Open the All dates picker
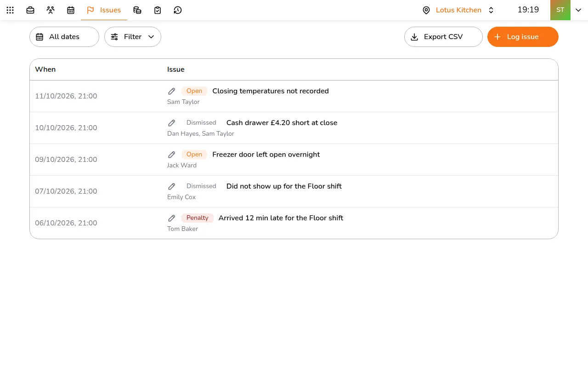 tap(64, 37)
